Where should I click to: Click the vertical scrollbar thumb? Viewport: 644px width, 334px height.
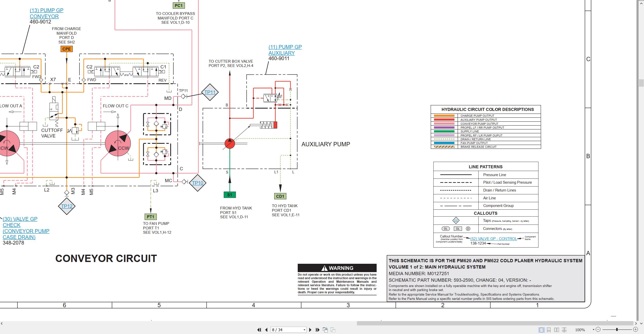pos(641,83)
